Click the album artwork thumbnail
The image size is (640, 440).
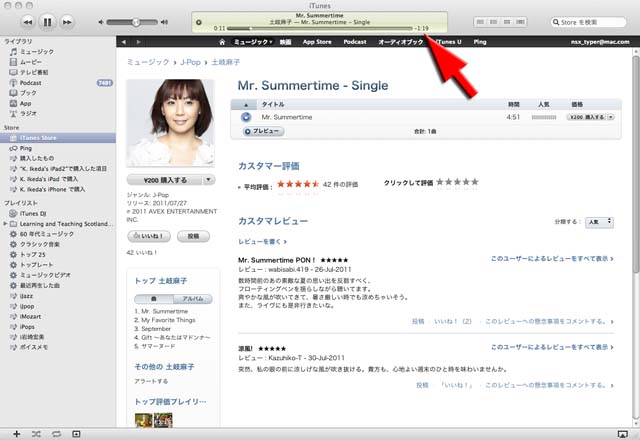click(171, 122)
